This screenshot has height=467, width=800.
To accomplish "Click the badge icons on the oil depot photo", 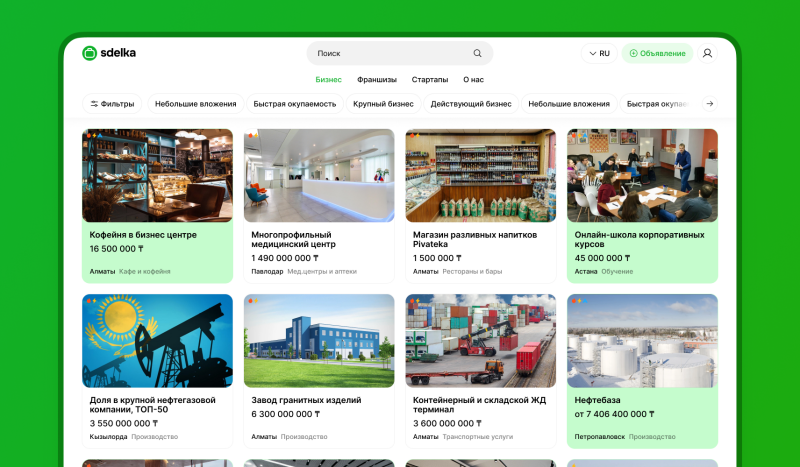I will coord(580,301).
